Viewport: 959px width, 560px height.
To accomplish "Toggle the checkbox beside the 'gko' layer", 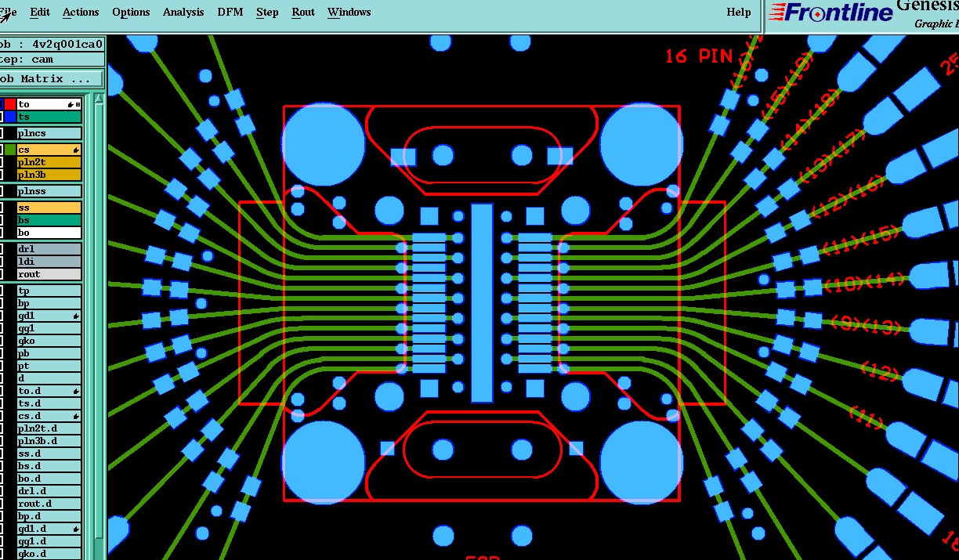I will (x=1, y=341).
